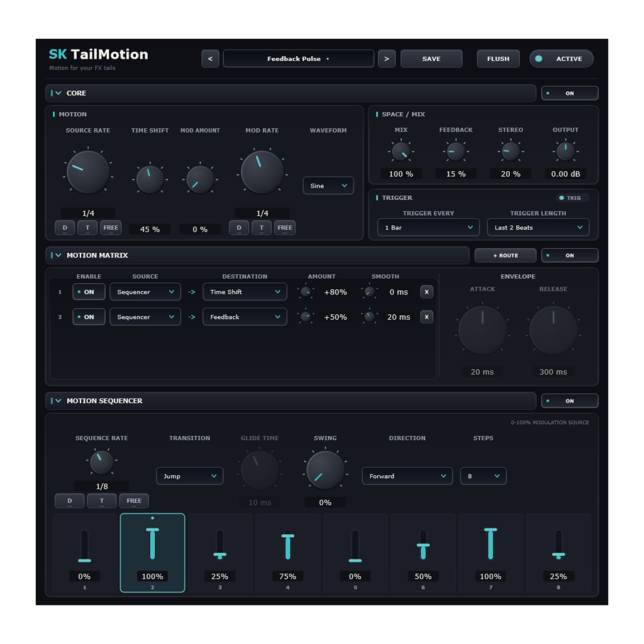
Task: Collapse the MOTION SEQUENCER section
Action: (x=58, y=401)
